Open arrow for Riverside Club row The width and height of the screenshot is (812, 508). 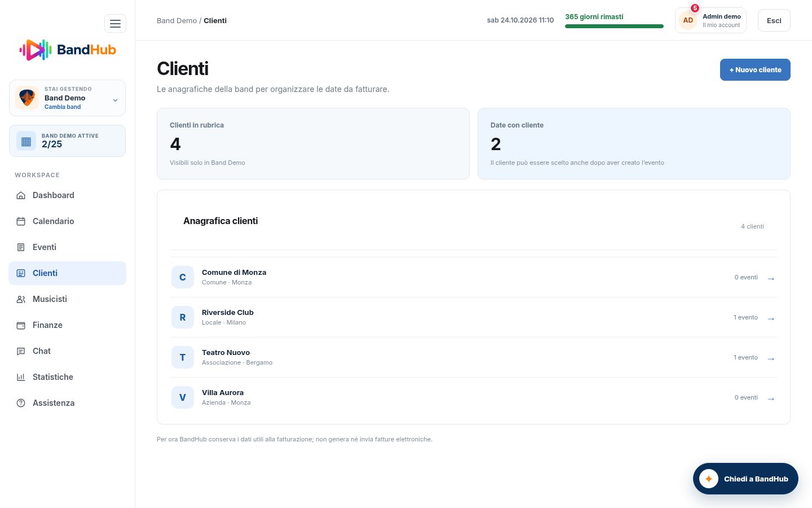[x=771, y=318]
